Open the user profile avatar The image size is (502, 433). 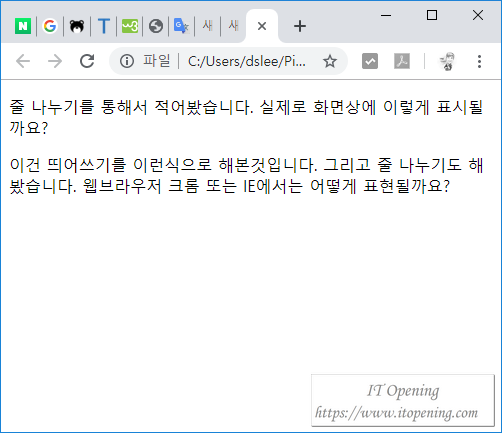(x=447, y=61)
